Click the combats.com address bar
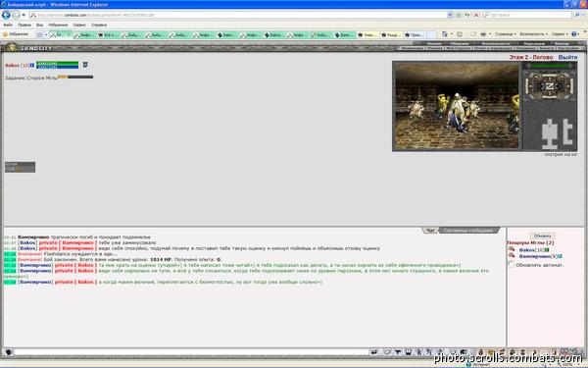588x368 pixels. (x=240, y=15)
